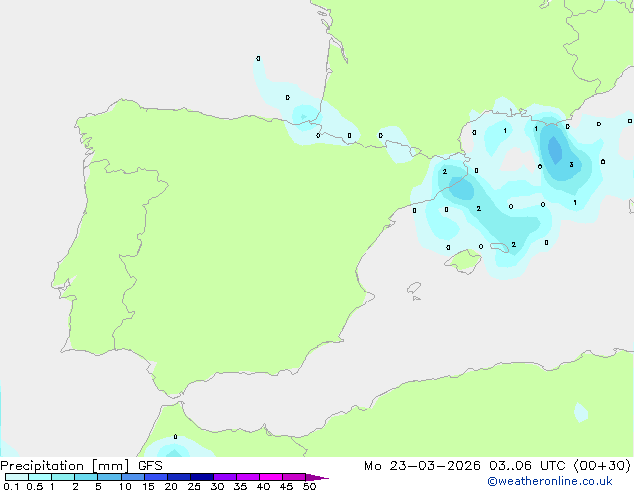Click the legend value label '10'
Image resolution: width=634 pixels, height=490 pixels.
tap(125, 486)
